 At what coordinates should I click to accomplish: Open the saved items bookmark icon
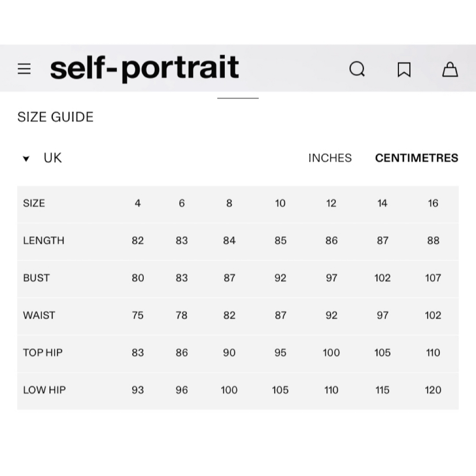tap(404, 70)
